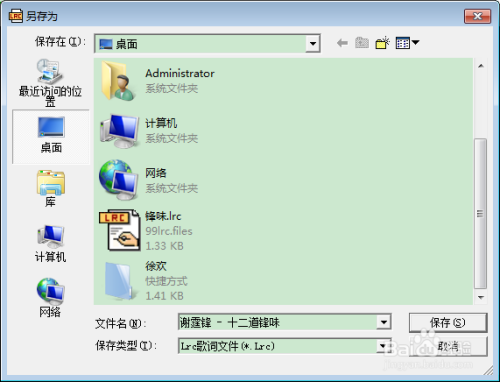Image resolution: width=500 pixels, height=382 pixels.
Task: Expand the 文件名 dropdown arrow
Action: pyautogui.click(x=384, y=322)
